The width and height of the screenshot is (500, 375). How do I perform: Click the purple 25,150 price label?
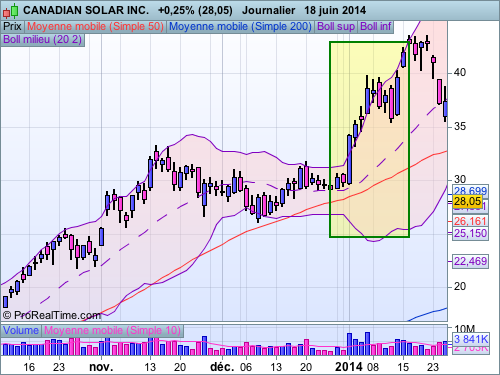(x=470, y=233)
